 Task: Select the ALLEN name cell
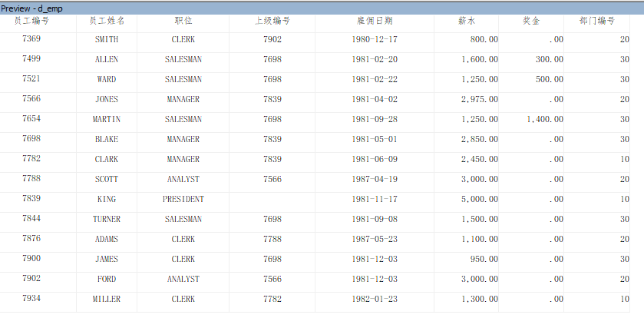(107, 60)
